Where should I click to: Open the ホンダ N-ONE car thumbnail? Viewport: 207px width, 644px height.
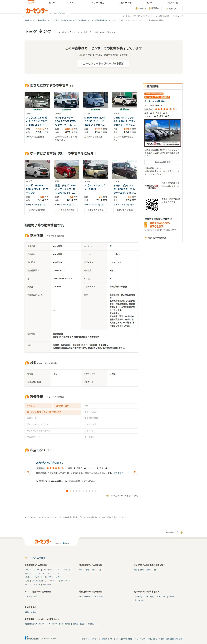(x=37, y=169)
